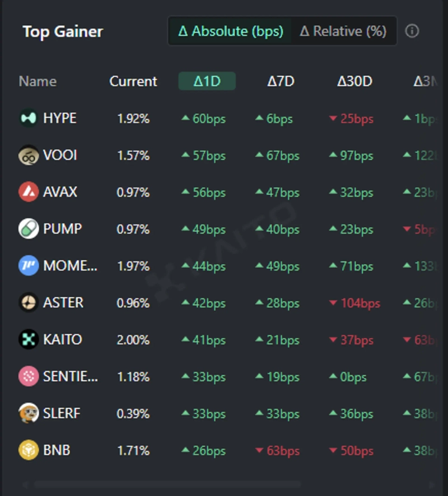Screen dimensions: 448x496
Task: Click the HYPE token icon
Action: pos(29,118)
